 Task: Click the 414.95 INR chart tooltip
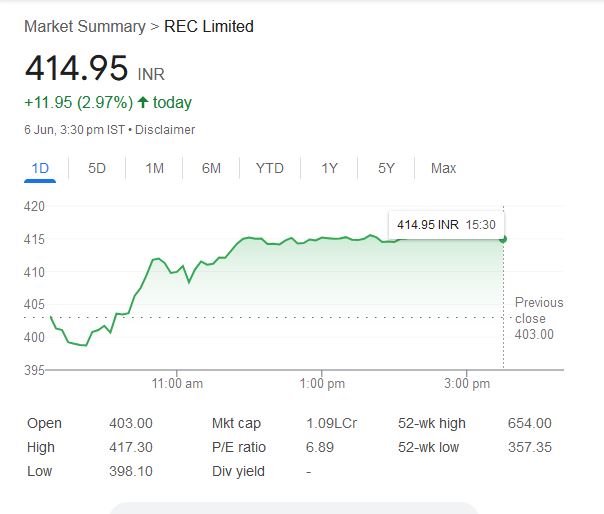click(x=446, y=225)
